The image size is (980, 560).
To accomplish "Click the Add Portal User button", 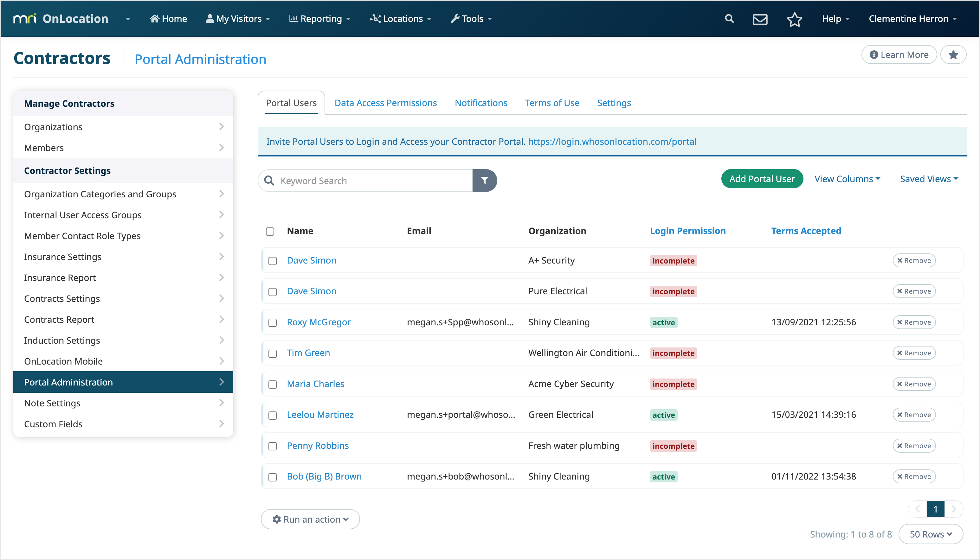I will pyautogui.click(x=762, y=179).
